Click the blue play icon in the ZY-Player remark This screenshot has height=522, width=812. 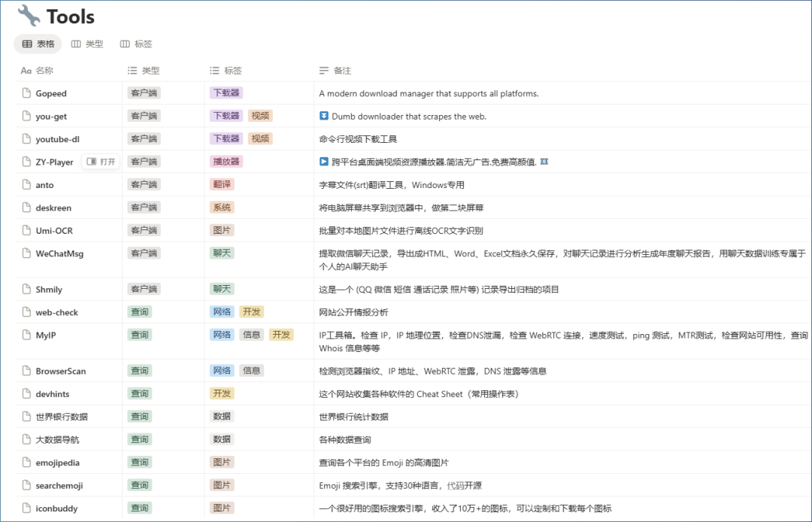[x=324, y=161]
